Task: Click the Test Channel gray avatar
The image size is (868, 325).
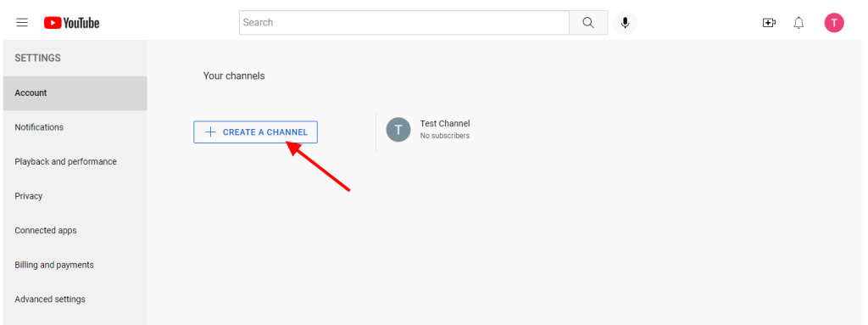Action: 398,130
